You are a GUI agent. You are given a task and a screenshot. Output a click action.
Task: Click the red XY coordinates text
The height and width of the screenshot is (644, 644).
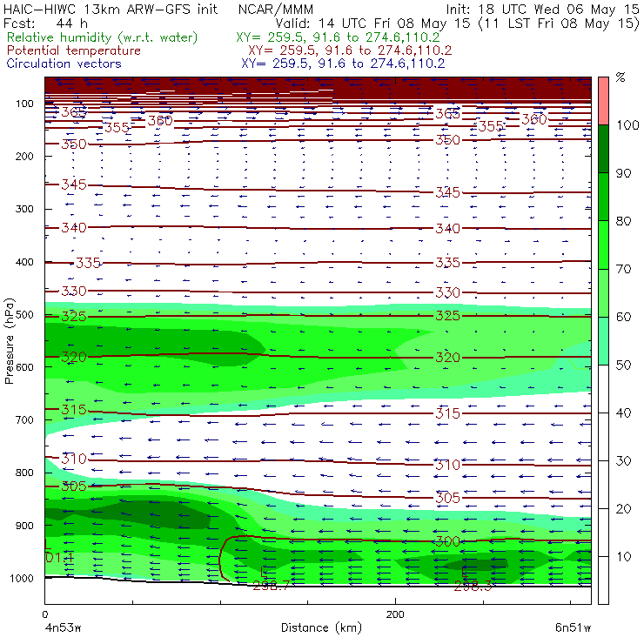pyautogui.click(x=350, y=50)
